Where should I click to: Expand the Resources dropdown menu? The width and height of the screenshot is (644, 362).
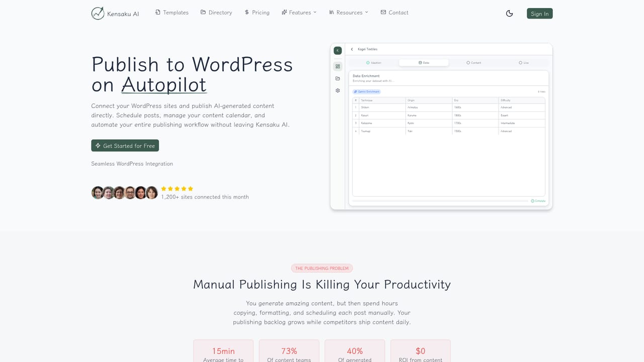[349, 12]
